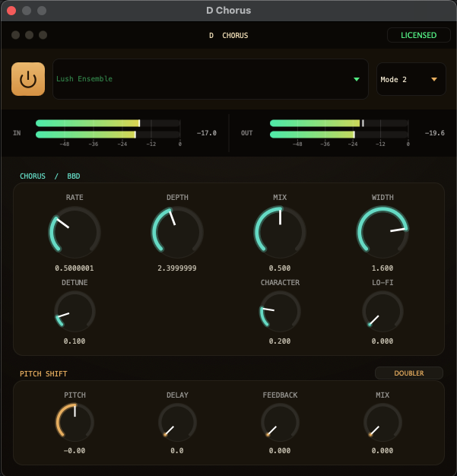Click the CHARACTER knob

point(280,311)
